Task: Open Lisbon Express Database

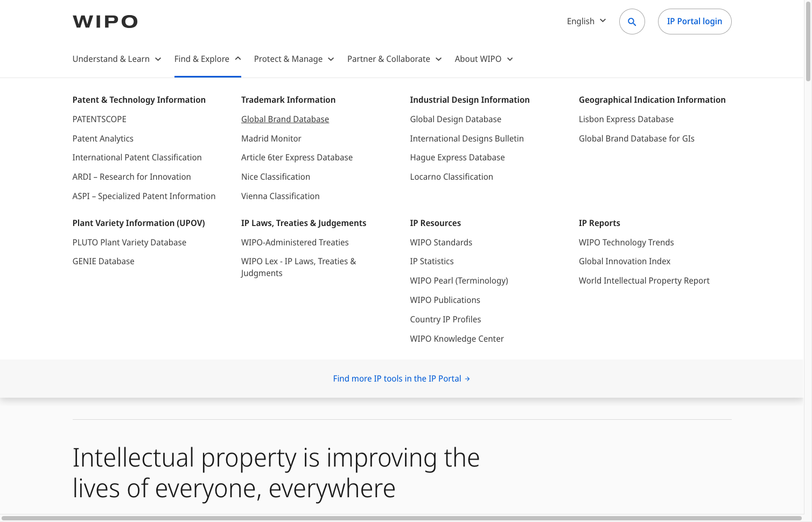Action: tap(626, 119)
